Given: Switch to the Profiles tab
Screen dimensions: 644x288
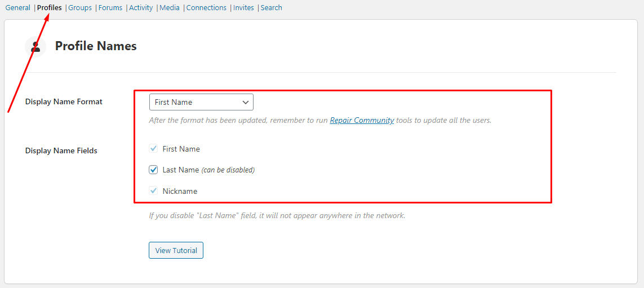Looking at the screenshot, I should click(x=49, y=7).
